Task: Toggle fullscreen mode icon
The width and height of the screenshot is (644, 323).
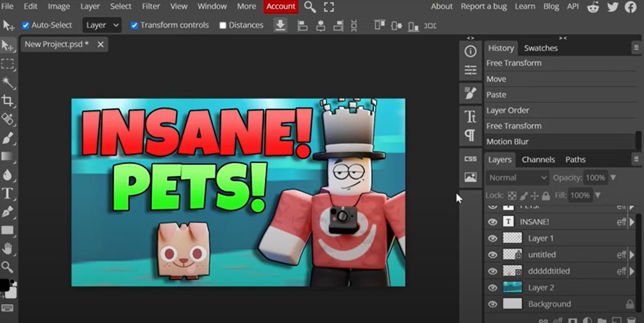Action: (x=329, y=7)
